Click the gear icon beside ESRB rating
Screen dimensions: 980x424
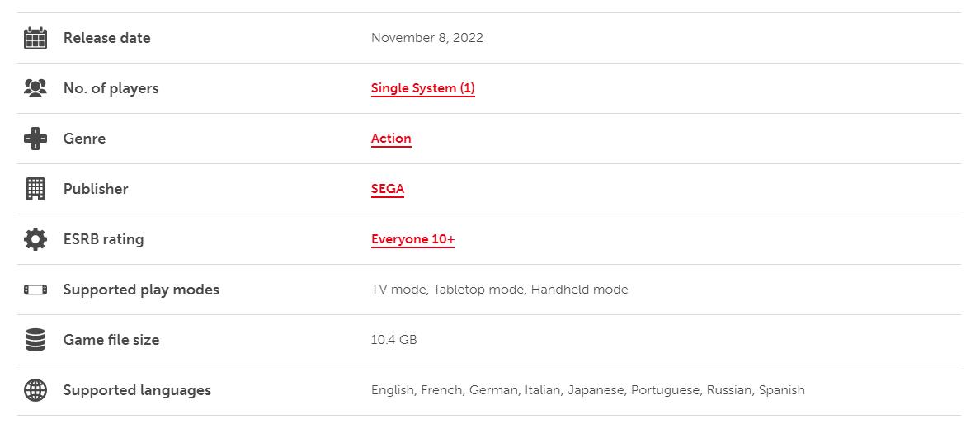pyautogui.click(x=35, y=239)
